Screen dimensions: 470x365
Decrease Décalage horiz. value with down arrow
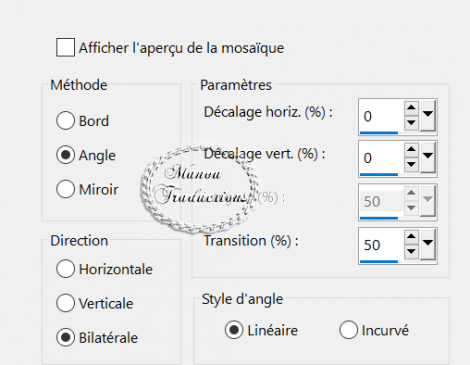click(411, 123)
